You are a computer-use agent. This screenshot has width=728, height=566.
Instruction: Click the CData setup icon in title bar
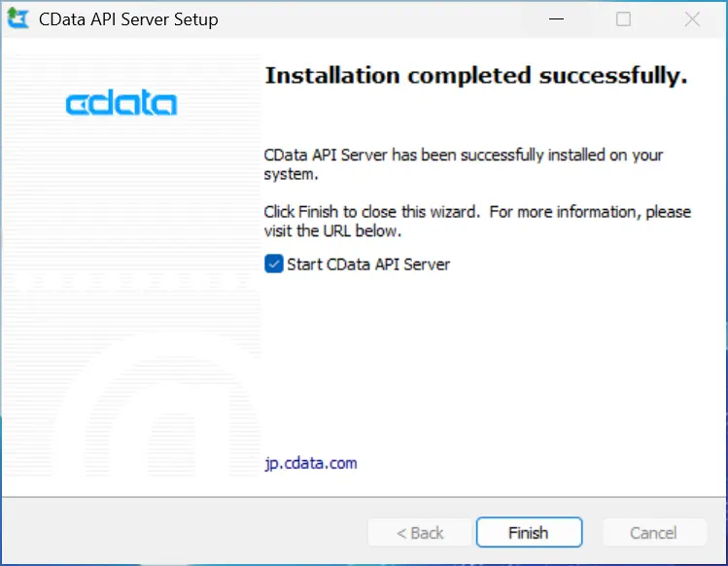(17, 19)
